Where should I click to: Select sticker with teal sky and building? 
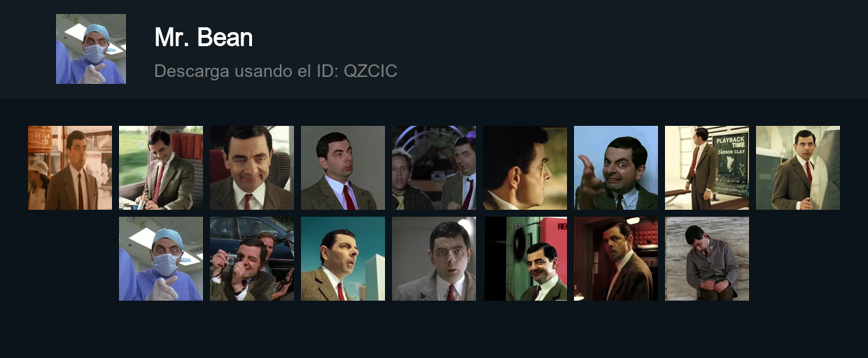point(343,259)
